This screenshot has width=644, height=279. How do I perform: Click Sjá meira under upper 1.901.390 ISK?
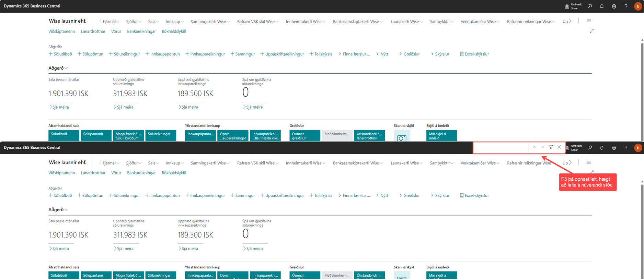click(60, 107)
